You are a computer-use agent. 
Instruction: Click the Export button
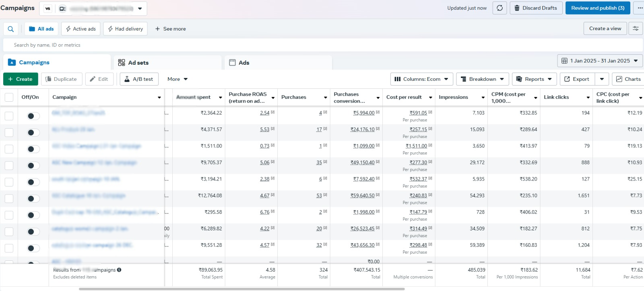click(578, 79)
